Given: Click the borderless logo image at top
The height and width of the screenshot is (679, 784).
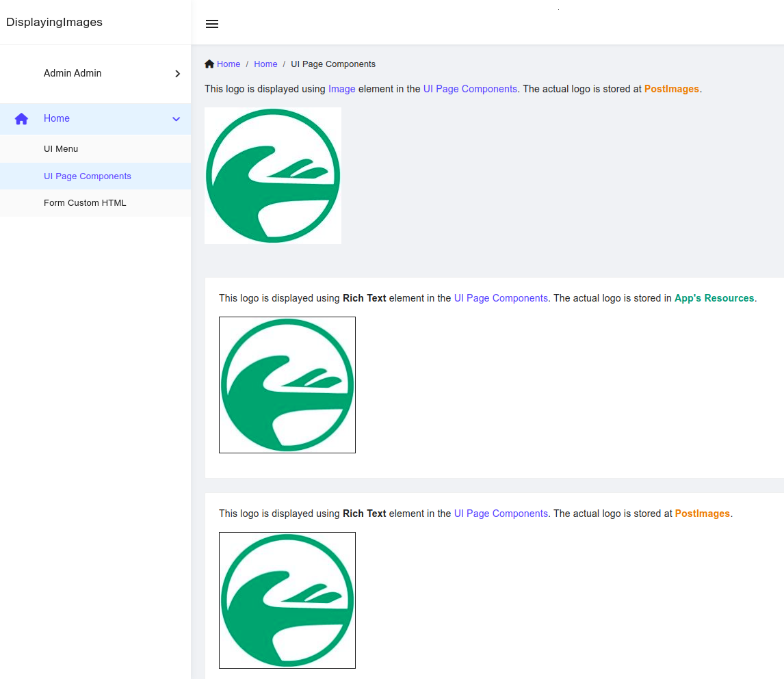Looking at the screenshot, I should (x=273, y=176).
